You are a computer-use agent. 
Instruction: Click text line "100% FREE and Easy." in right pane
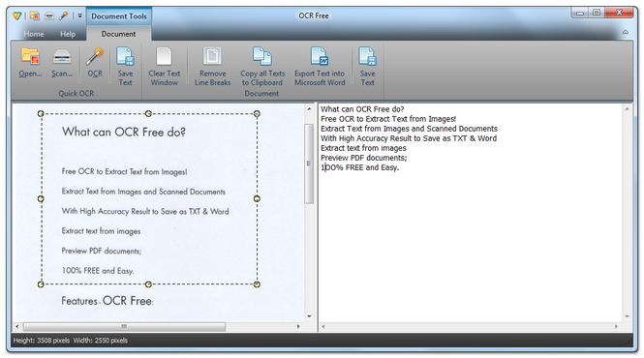click(x=360, y=167)
